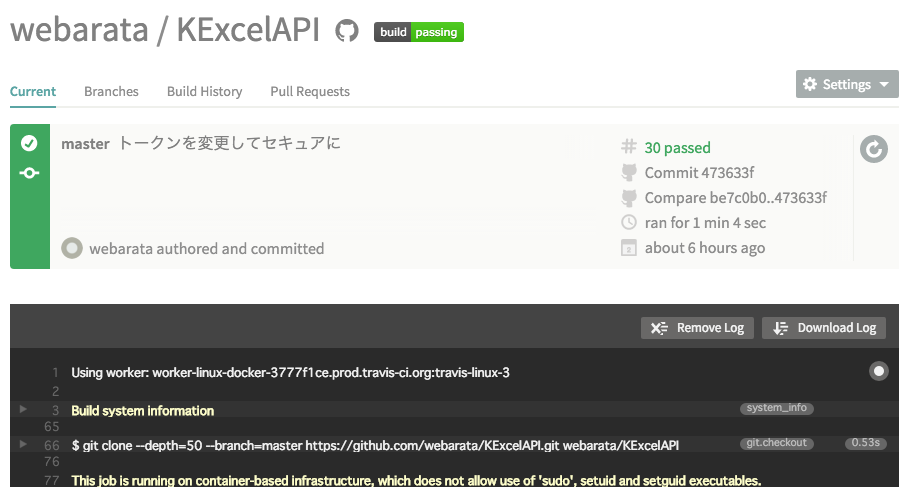This screenshot has height=487, width=908.
Task: Click the Download Log arrow icon
Action: pos(781,328)
